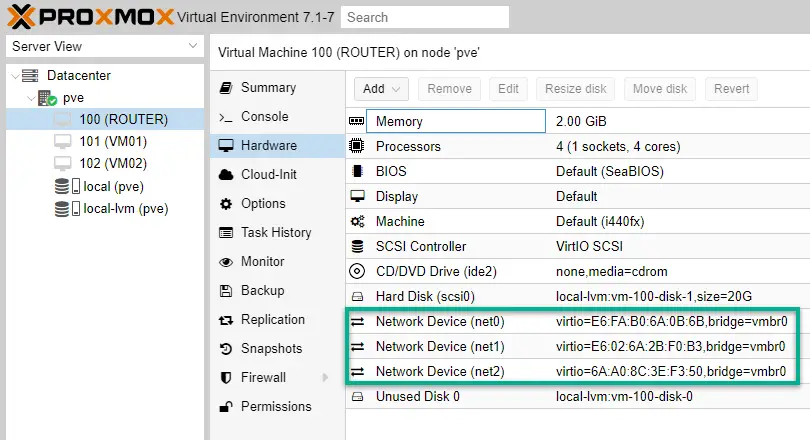
Task: Click the Move disk button
Action: pyautogui.click(x=660, y=89)
